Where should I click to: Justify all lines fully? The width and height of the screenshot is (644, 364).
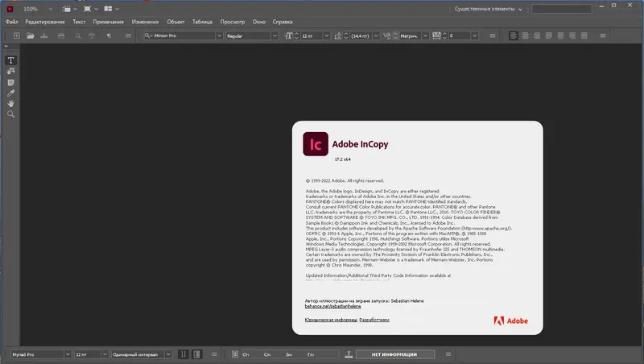pos(584,35)
